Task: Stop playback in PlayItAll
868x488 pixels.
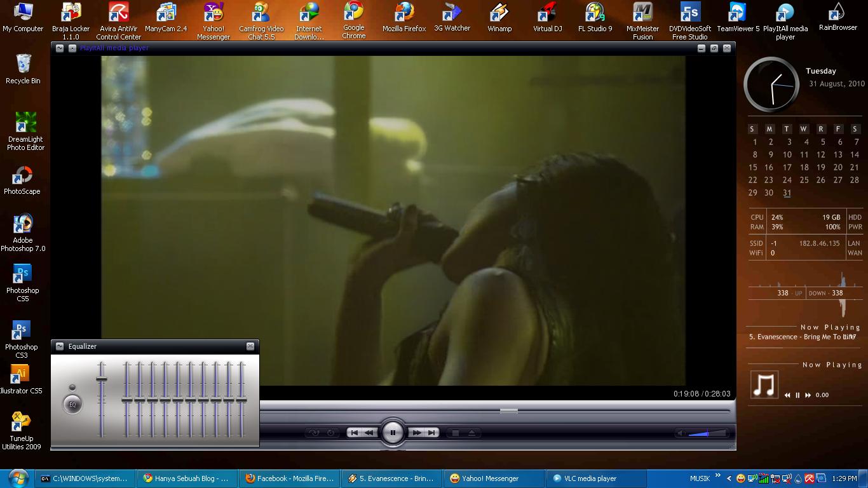Action: click(x=455, y=433)
